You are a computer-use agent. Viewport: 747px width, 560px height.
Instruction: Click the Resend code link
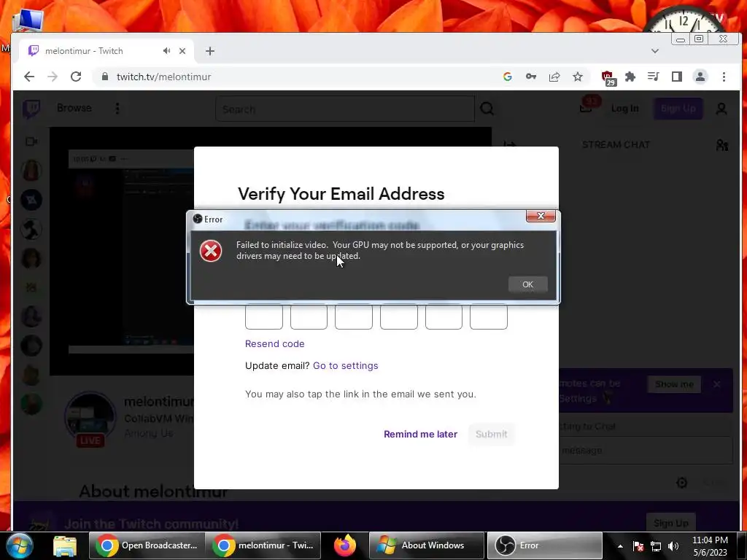274,344
